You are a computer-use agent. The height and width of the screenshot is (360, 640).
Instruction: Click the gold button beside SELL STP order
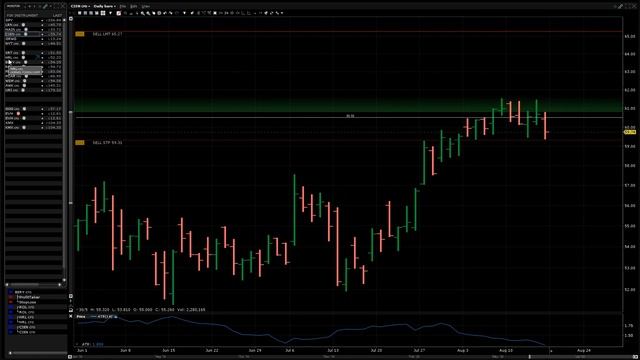(x=80, y=142)
